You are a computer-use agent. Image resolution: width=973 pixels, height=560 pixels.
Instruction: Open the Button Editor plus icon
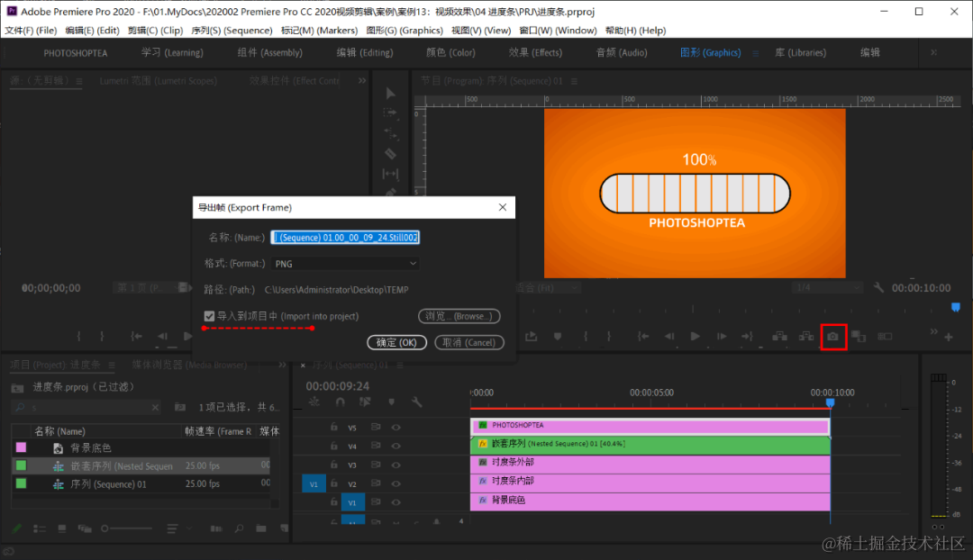pos(948,337)
